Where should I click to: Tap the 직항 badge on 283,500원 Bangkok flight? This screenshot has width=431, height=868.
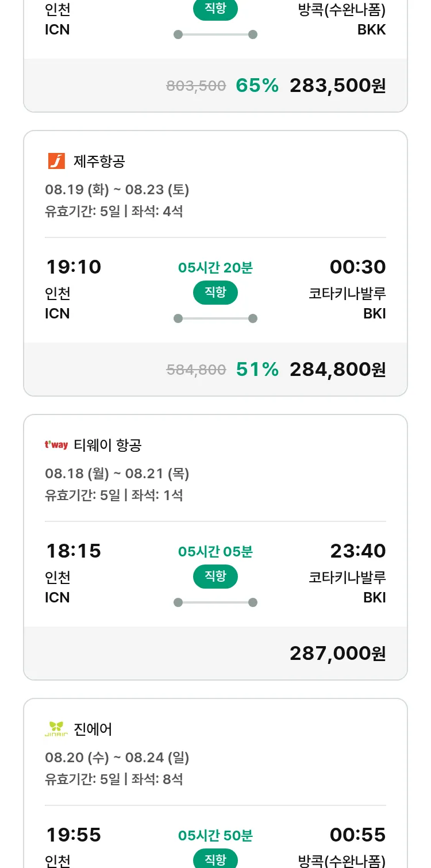(215, 10)
